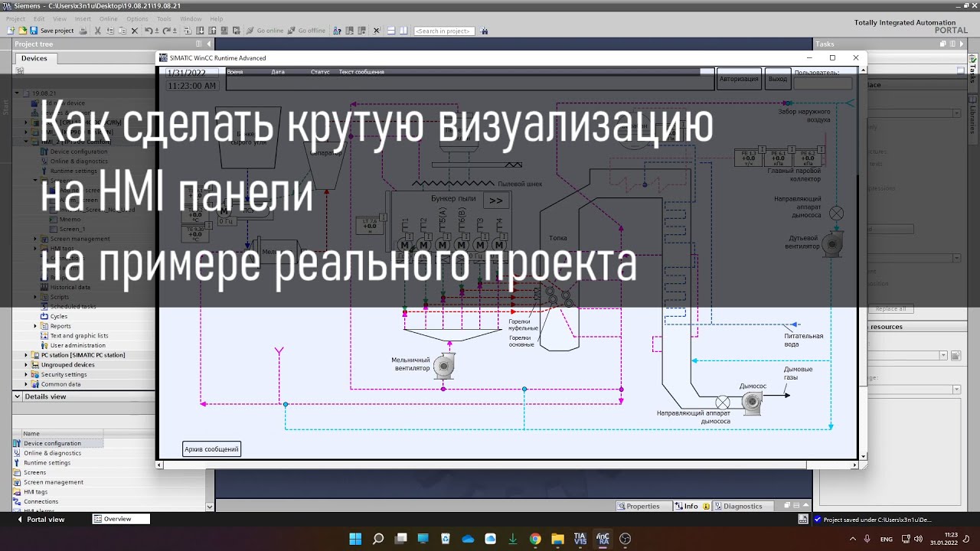
Task: Select Runtime settings in Details view
Action: pos(47,463)
